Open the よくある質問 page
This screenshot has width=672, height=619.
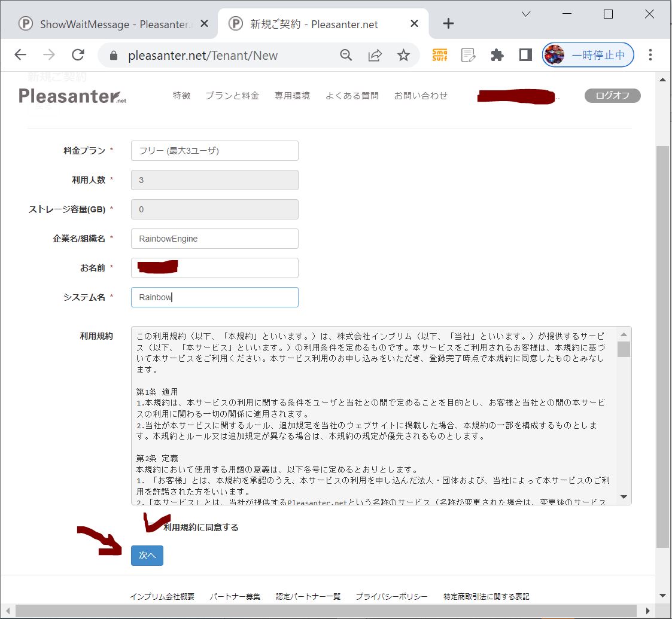(x=352, y=96)
